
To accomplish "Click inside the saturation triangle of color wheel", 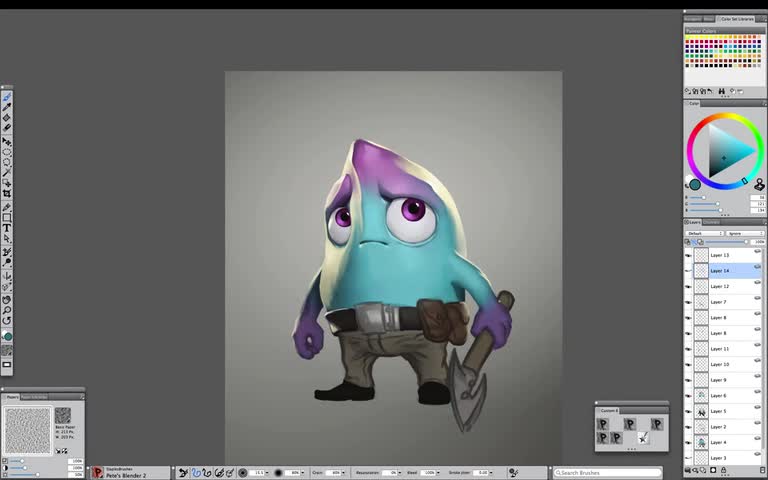I will 728,152.
